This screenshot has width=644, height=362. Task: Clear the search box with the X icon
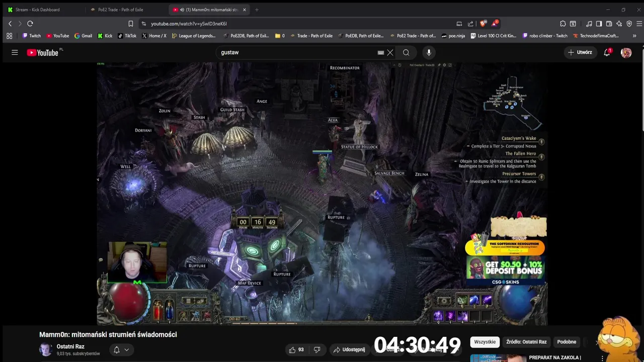tap(390, 52)
